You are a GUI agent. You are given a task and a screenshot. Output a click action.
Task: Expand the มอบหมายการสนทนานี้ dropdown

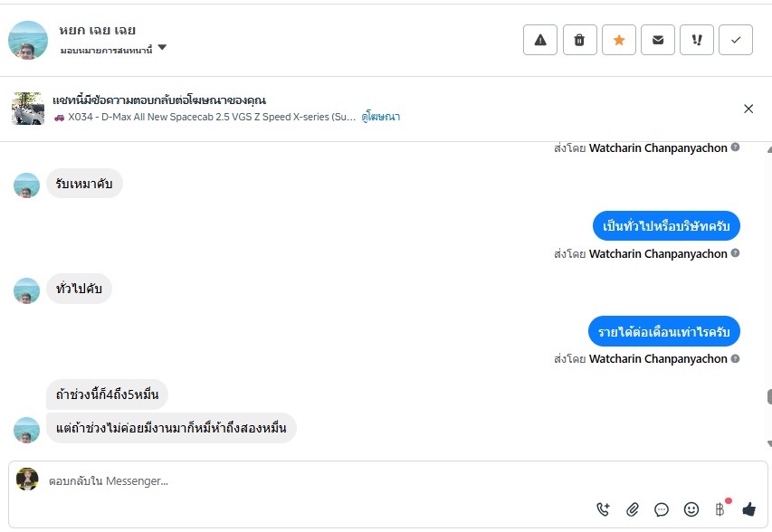pos(162,48)
